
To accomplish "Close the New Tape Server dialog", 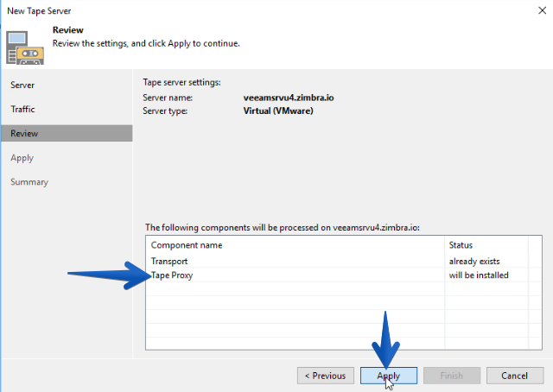I will [542, 10].
